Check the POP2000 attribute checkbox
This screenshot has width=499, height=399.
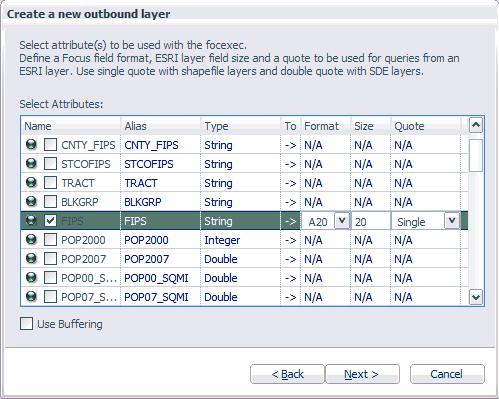pos(50,240)
